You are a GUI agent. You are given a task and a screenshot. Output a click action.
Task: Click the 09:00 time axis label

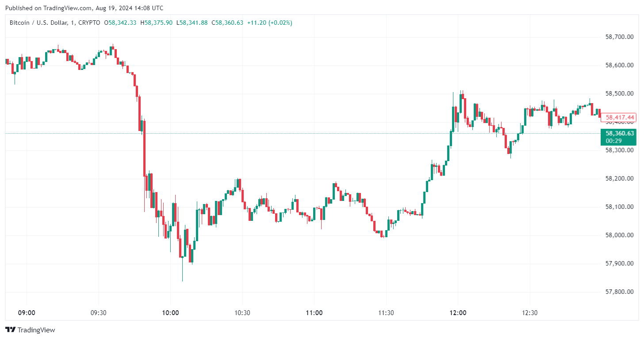click(27, 313)
